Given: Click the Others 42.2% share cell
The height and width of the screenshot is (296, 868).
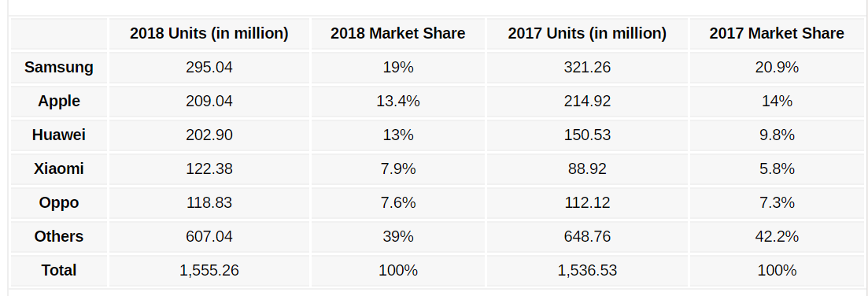Looking at the screenshot, I should pyautogui.click(x=777, y=237).
